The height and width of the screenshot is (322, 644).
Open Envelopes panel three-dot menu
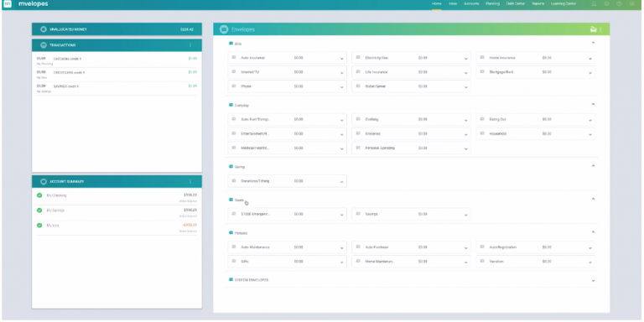point(600,29)
